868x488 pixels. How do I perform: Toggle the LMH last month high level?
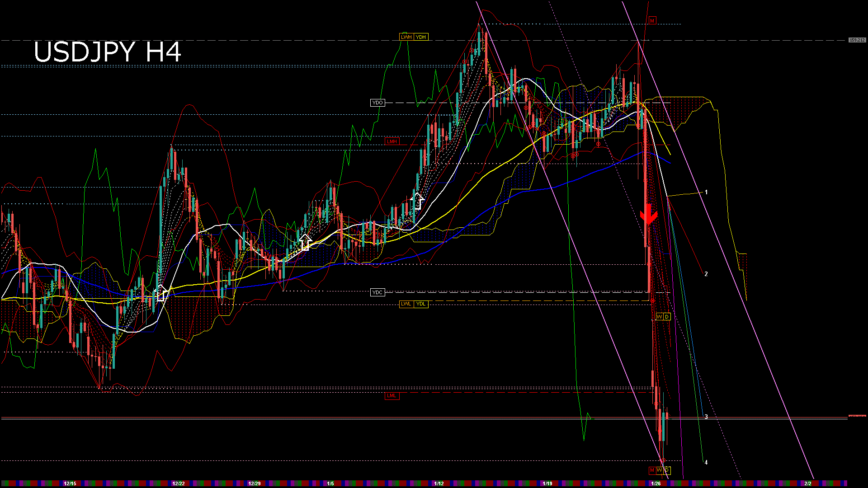pos(392,141)
